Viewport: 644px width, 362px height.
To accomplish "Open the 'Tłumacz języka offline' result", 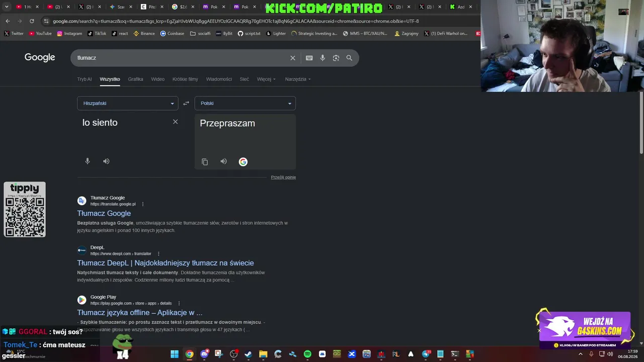I will tap(140, 312).
